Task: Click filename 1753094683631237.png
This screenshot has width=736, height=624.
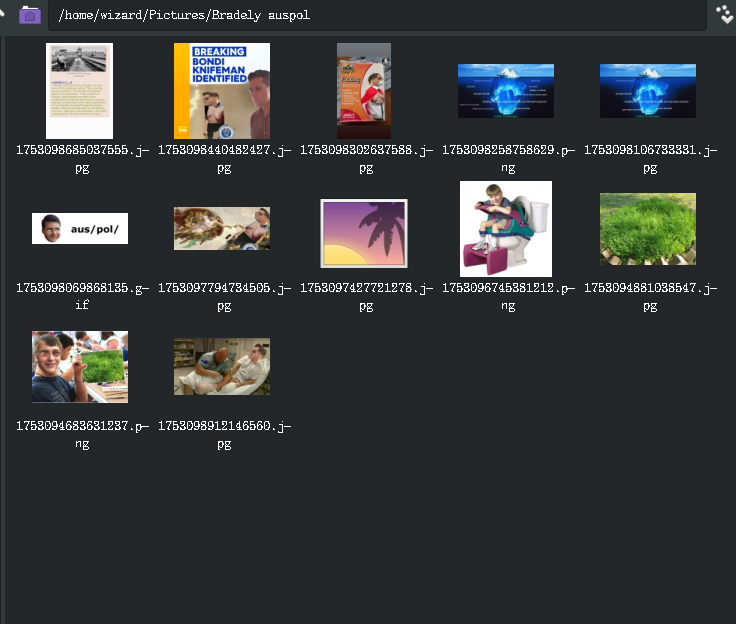Action: pyautogui.click(x=82, y=434)
